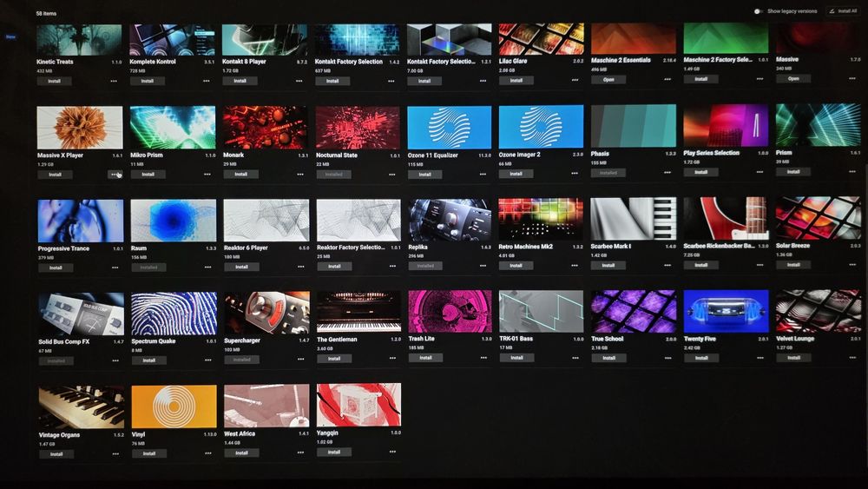868x489 pixels.
Task: Click the "West Africa" title text
Action: 240,433
